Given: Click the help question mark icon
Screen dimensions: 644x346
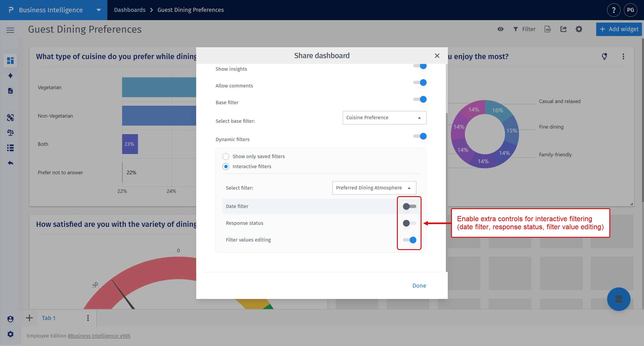Looking at the screenshot, I should [x=614, y=10].
